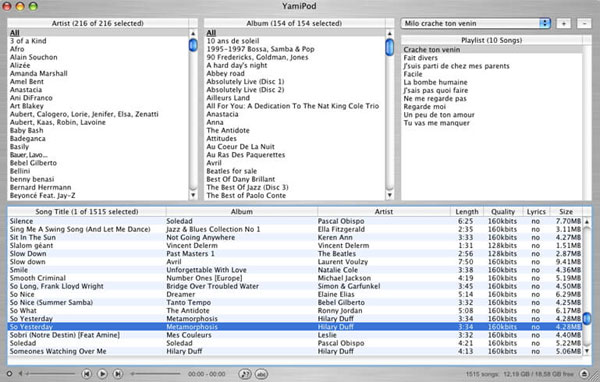Click the play button
Viewport: 600px width, 382px height.
[102, 374]
